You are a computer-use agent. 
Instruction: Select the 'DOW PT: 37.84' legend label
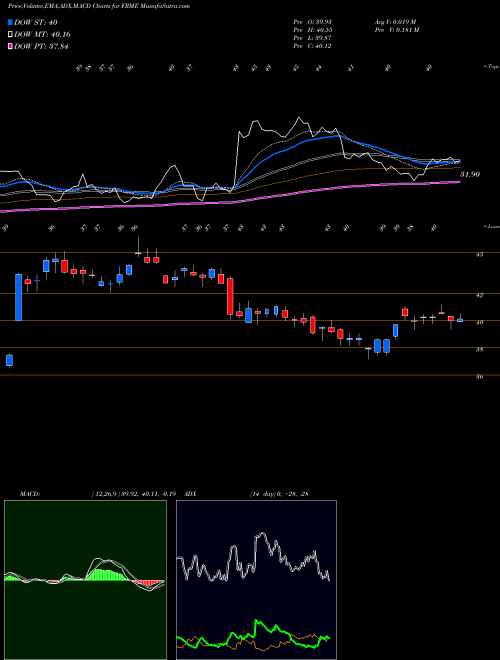(41, 47)
